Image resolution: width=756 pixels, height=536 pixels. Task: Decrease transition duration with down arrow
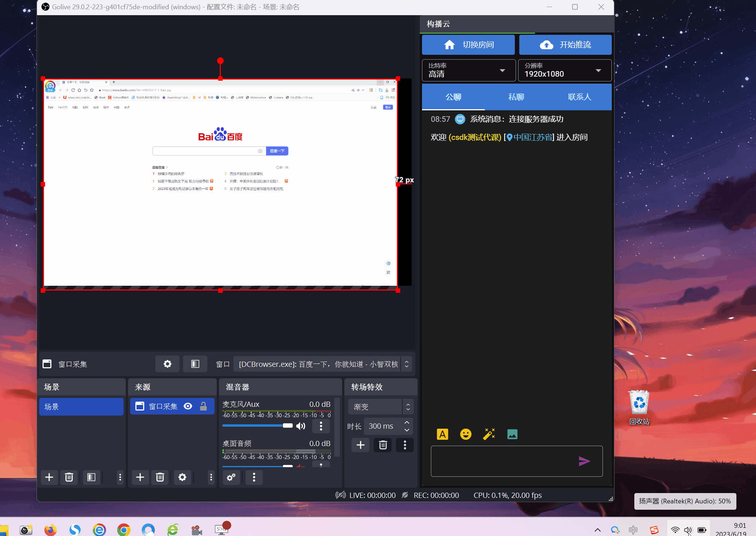(407, 430)
